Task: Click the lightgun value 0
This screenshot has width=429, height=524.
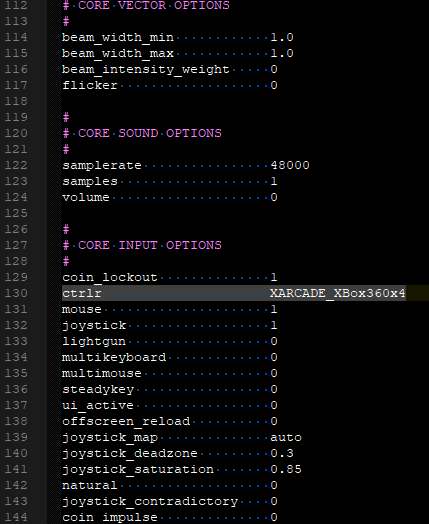Action: coord(274,342)
